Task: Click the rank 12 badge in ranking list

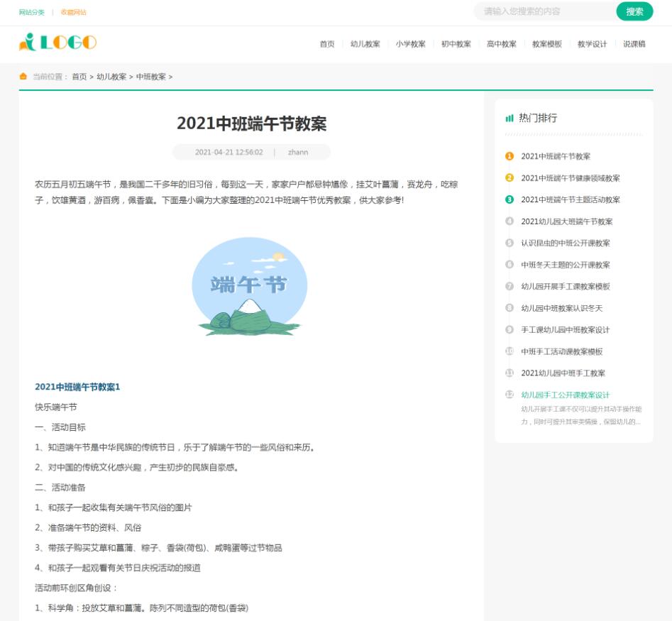Action: pos(509,395)
